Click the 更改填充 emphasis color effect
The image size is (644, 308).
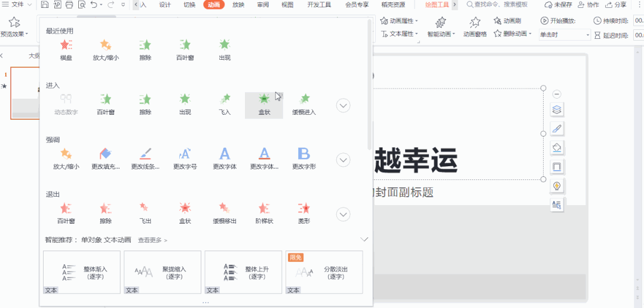pos(105,159)
